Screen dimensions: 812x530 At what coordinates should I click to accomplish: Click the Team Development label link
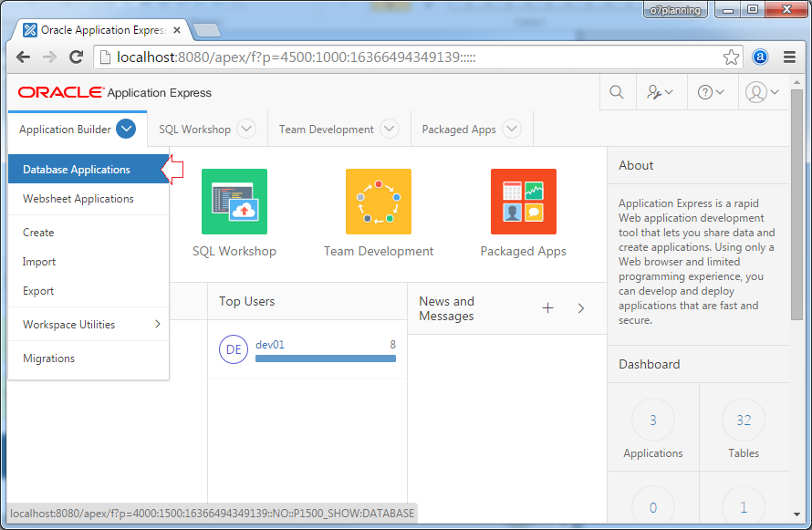pyautogui.click(x=379, y=252)
